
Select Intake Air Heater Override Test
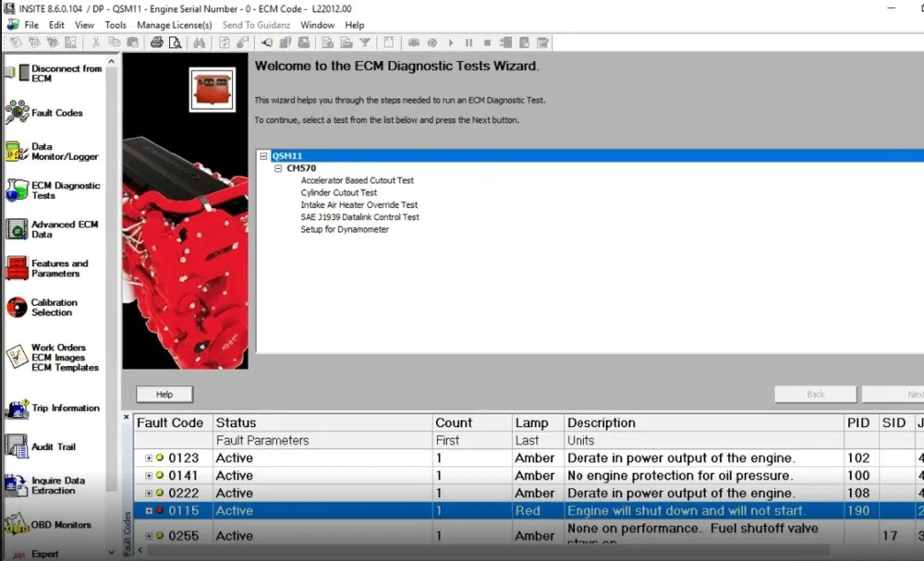[359, 205]
